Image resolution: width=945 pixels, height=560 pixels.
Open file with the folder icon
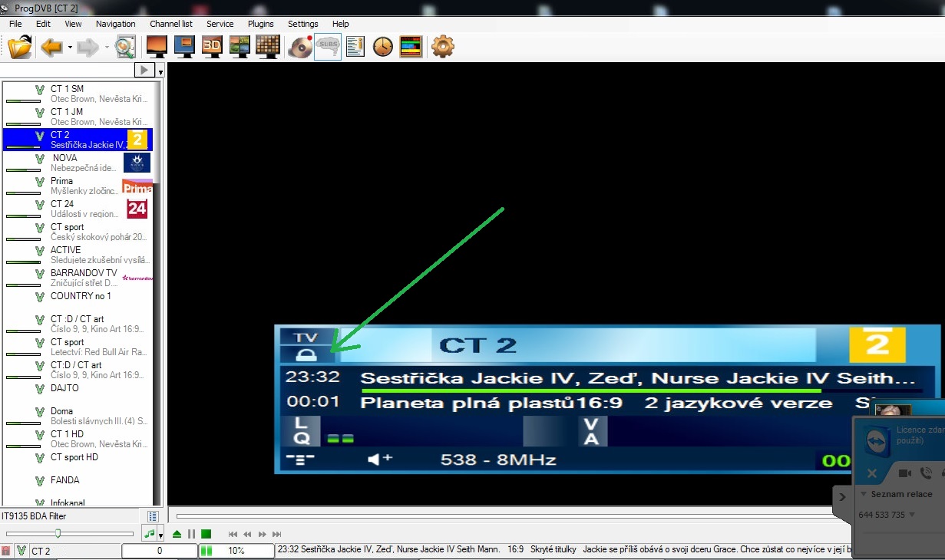coord(20,47)
